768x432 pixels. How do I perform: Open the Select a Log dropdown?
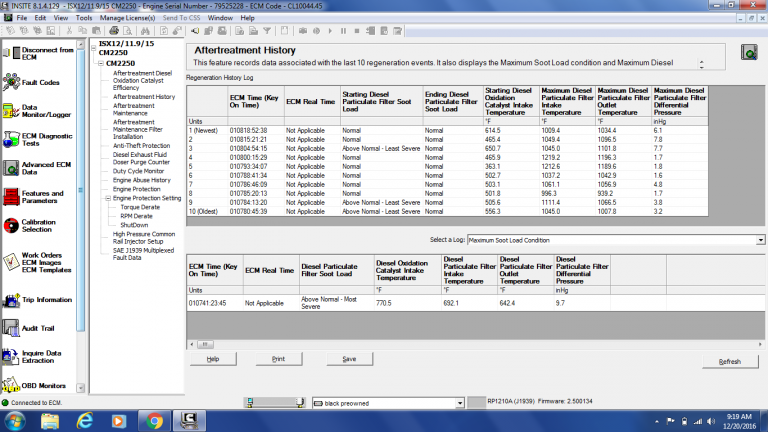point(761,240)
